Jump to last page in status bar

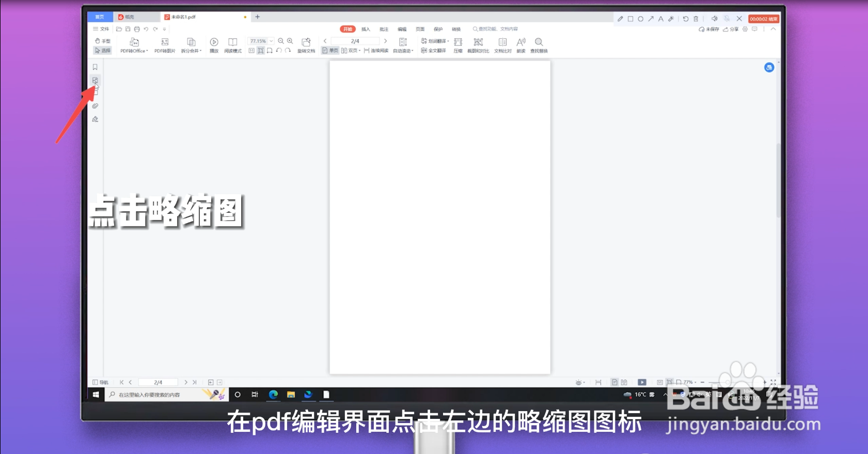[195, 382]
